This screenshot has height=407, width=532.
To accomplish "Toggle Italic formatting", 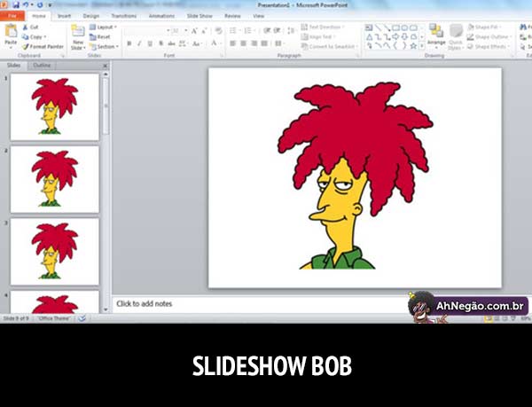I will coord(139,43).
